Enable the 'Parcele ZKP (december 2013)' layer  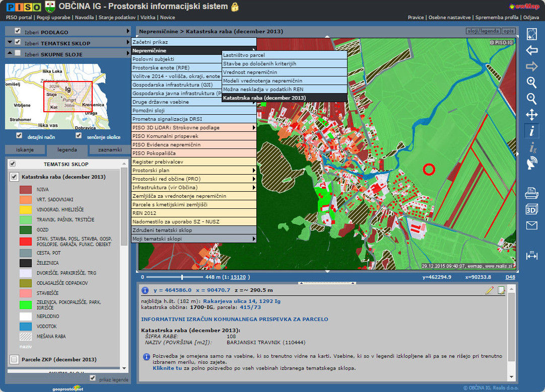coord(14,359)
